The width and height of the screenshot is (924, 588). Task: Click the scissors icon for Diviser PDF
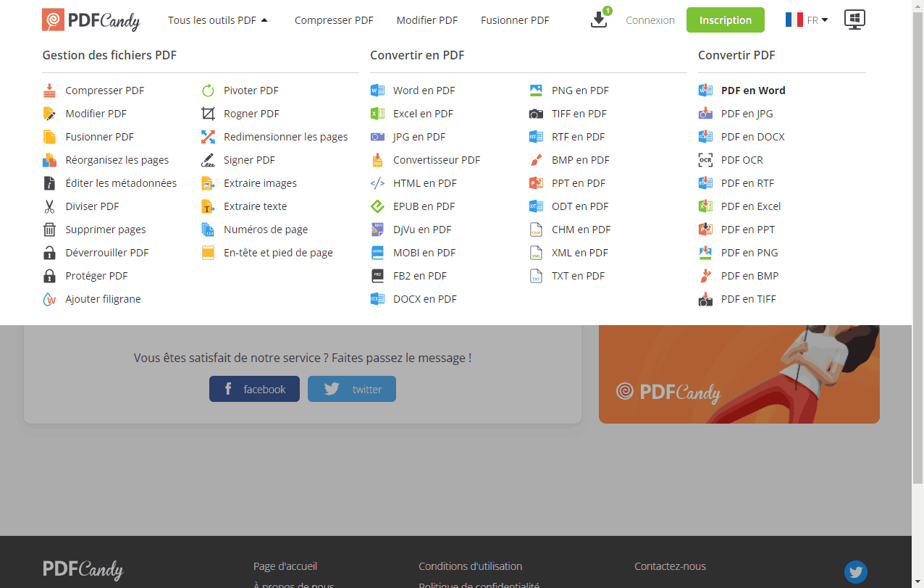tap(49, 206)
